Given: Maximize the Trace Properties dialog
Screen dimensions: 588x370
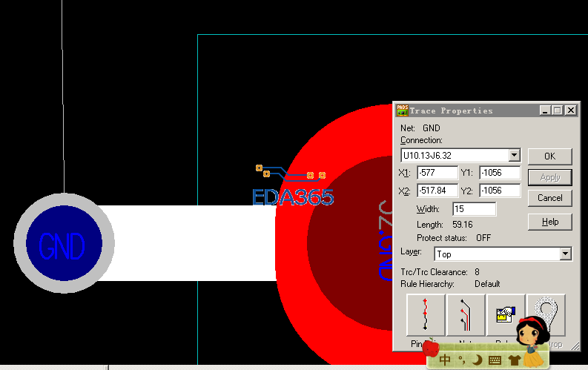Looking at the screenshot, I should pos(558,110).
